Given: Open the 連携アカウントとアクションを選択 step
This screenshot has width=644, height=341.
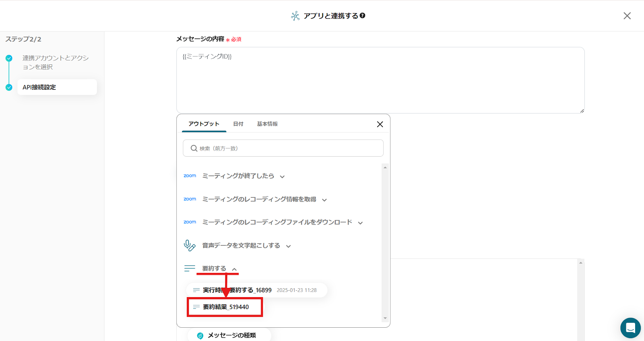Looking at the screenshot, I should click(x=56, y=62).
